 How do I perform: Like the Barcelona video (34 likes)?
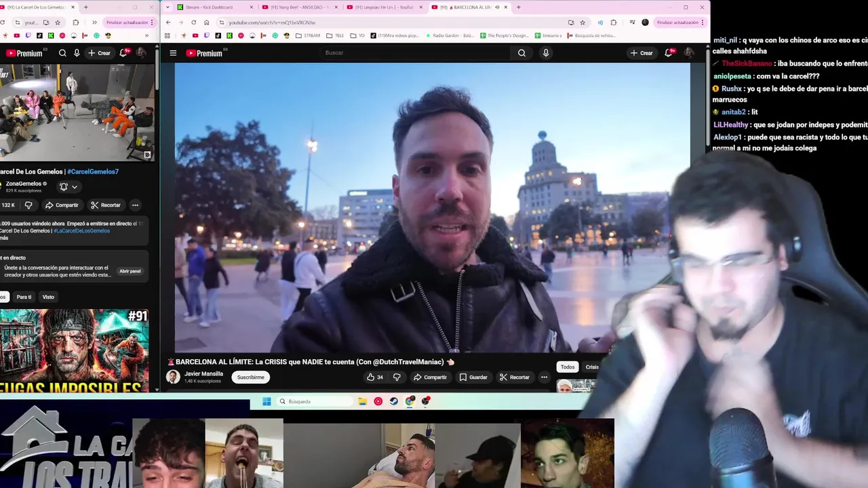(375, 377)
